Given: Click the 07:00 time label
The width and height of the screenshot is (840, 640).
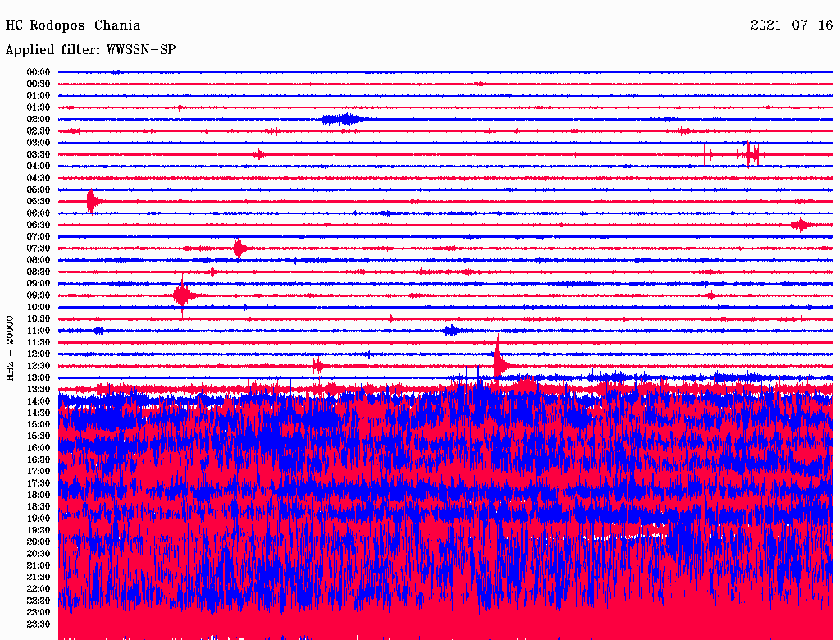Looking at the screenshot, I should coord(39,236).
